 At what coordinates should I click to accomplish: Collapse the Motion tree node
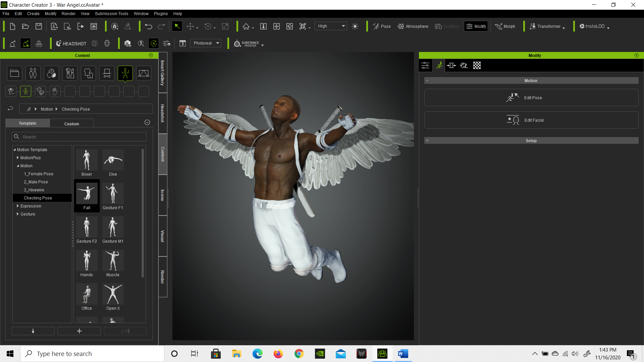(x=18, y=166)
